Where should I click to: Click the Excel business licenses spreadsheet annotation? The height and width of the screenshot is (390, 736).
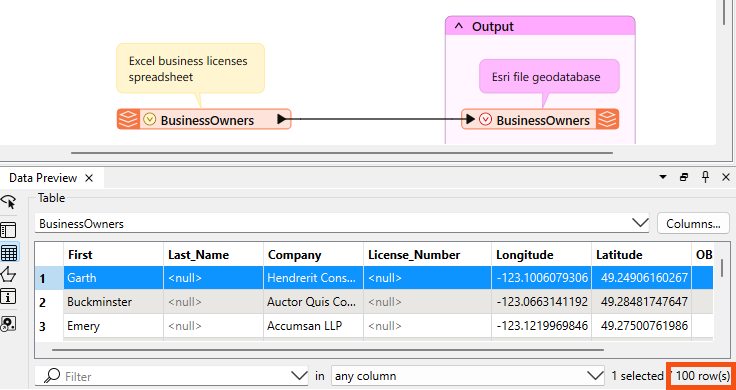(x=190, y=69)
